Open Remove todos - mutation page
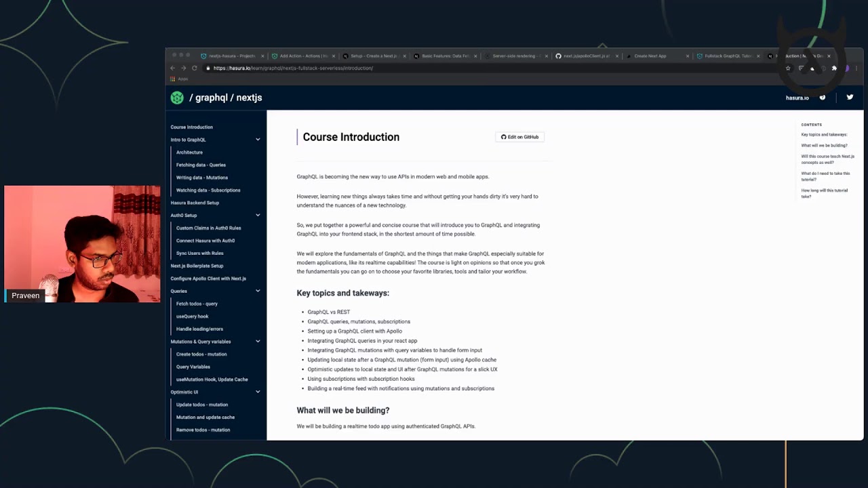This screenshot has height=488, width=868. coord(203,430)
